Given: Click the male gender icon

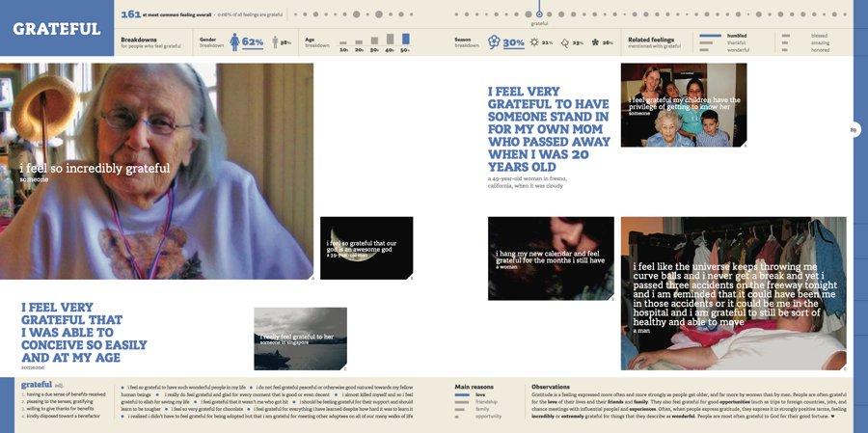Looking at the screenshot, I should [273, 42].
